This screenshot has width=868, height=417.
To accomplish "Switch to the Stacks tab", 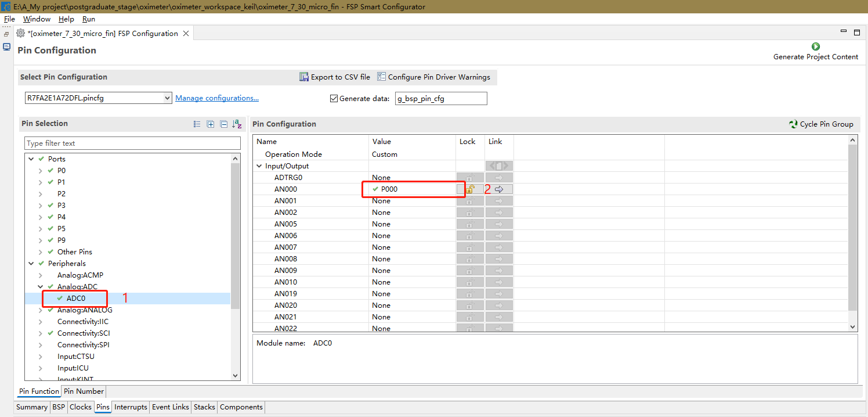I will pyautogui.click(x=204, y=407).
